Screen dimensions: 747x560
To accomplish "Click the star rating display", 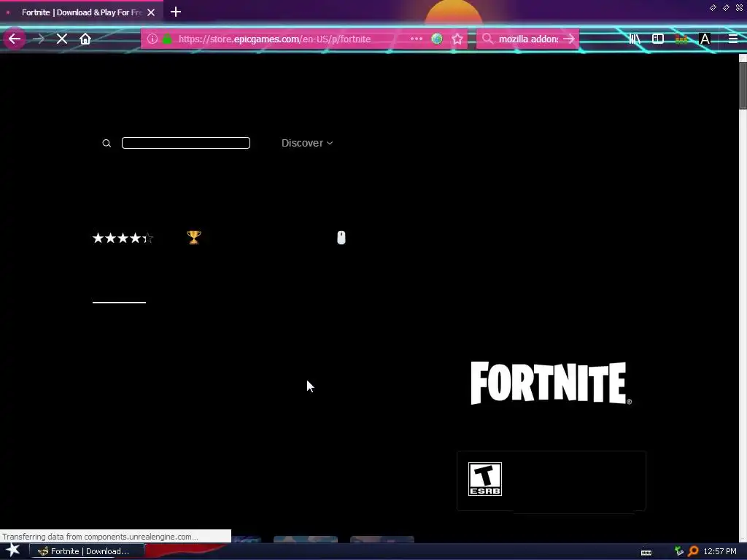I will point(123,238).
